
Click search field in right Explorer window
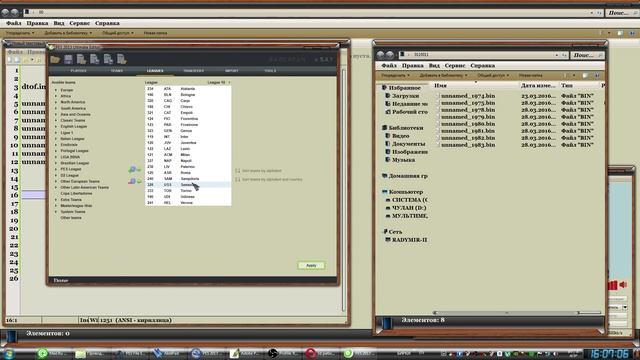point(587,55)
